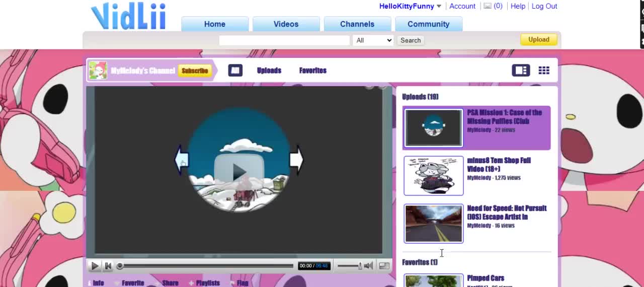Image resolution: width=644 pixels, height=287 pixels.
Task: Go to the Videos tab
Action: coord(286,24)
